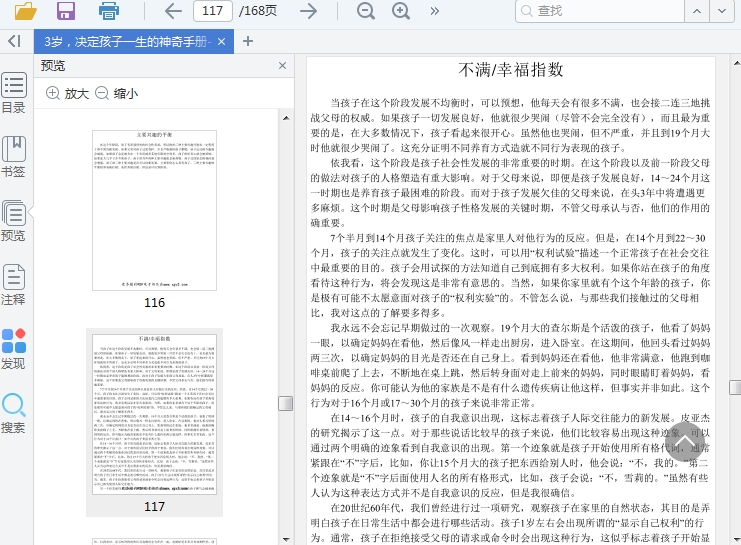Image resolution: width=741 pixels, height=545 pixels.
Task: Find previous match with up chevron
Action: point(697,11)
